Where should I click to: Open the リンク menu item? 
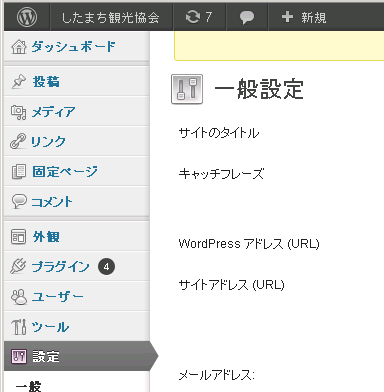pos(48,142)
